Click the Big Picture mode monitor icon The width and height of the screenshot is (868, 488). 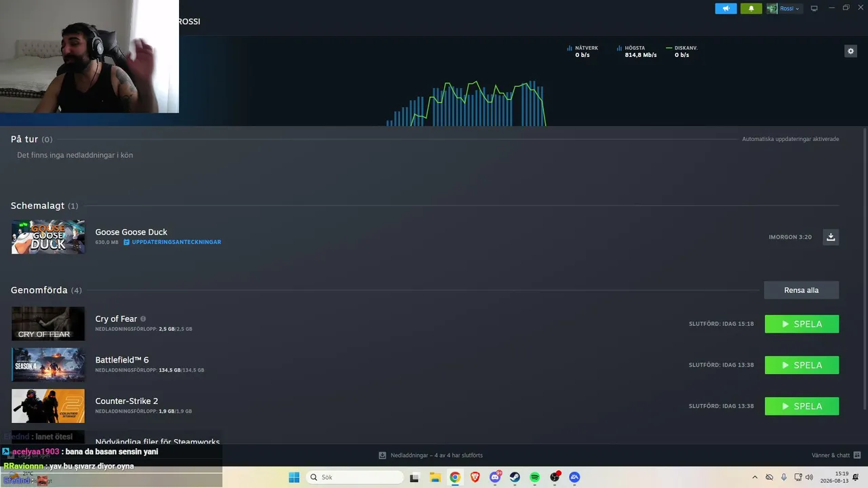(x=814, y=9)
